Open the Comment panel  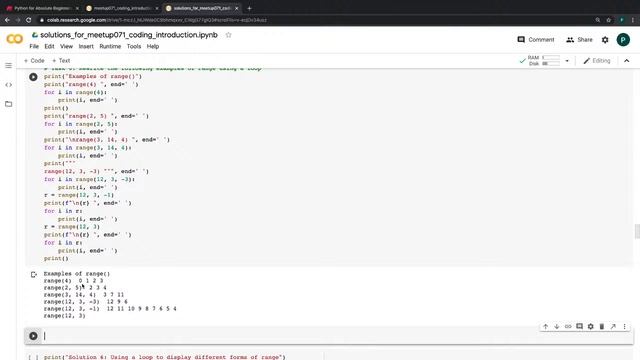point(536,40)
